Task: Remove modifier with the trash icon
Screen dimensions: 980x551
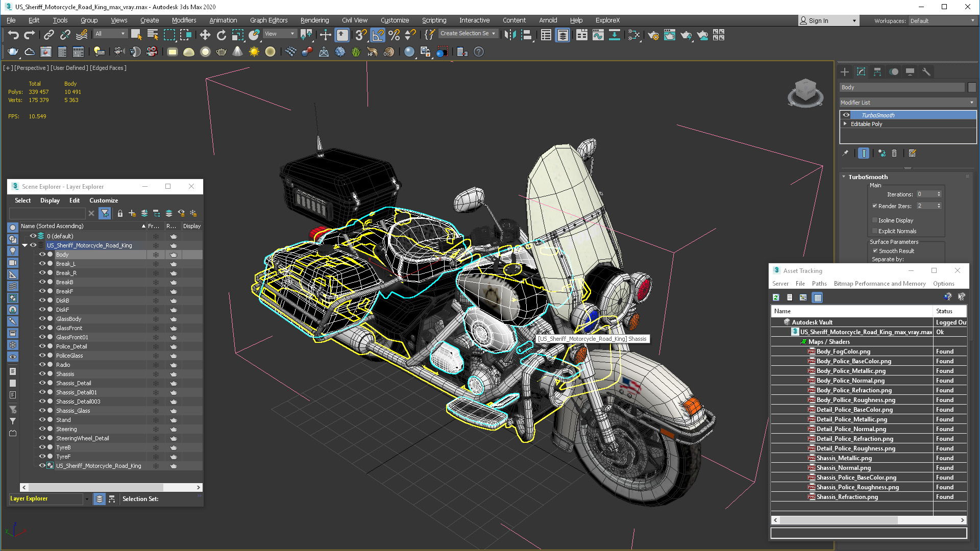Action: (x=894, y=153)
